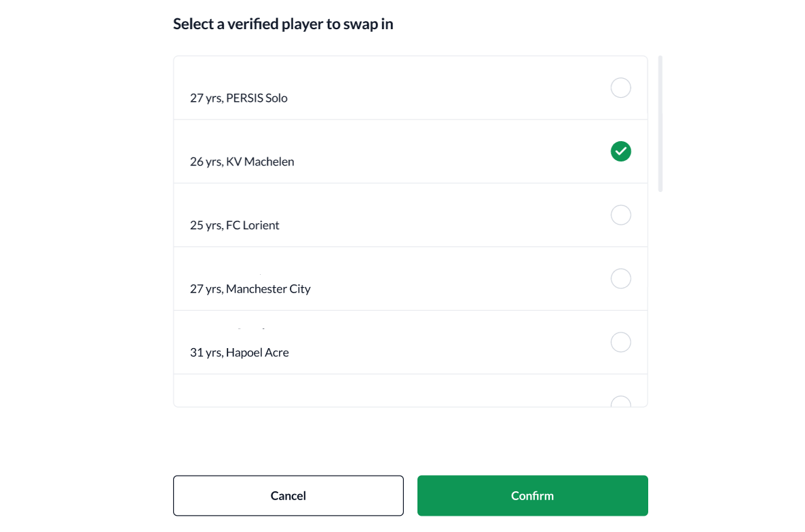Click the player list scrollbar thumb

660,123
